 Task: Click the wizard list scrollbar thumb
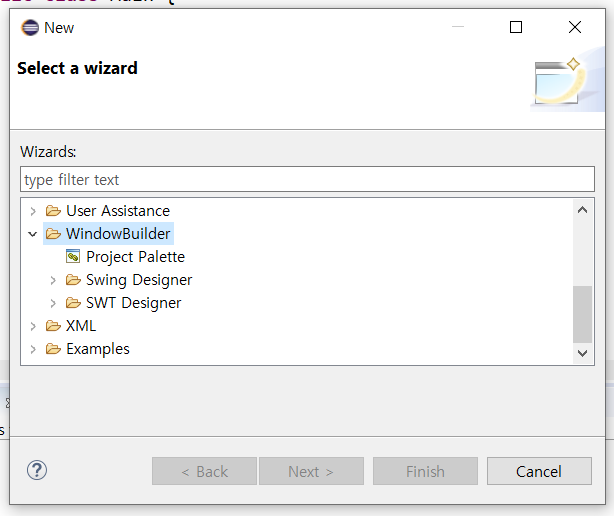click(x=582, y=314)
